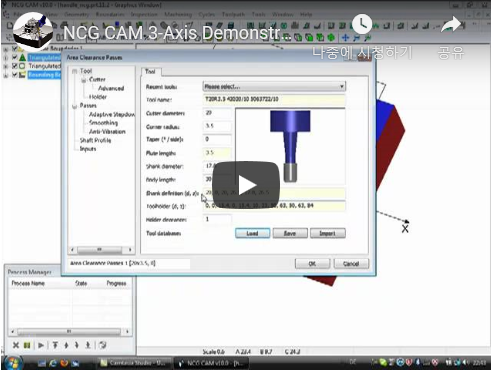Image resolution: width=493 pixels, height=372 pixels.
Task: Click the move-to-top icon in Process Manager
Action: tap(55, 345)
